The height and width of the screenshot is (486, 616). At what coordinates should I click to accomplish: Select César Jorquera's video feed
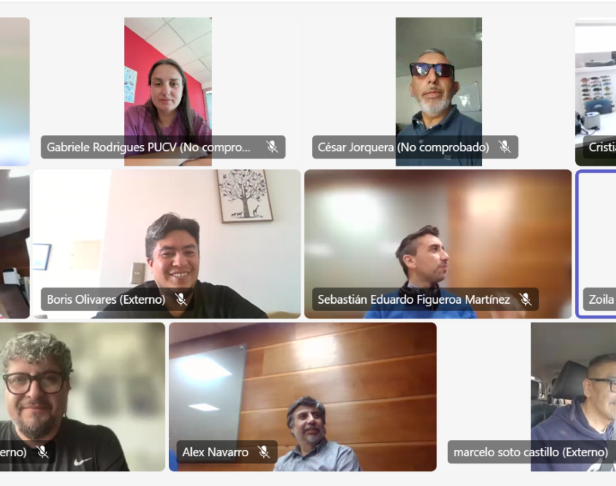click(x=439, y=91)
